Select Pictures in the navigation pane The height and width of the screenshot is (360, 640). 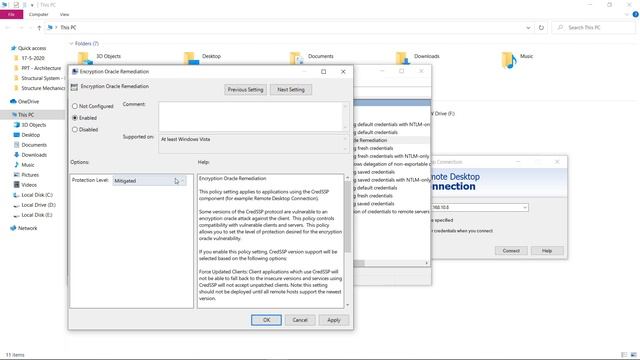(x=30, y=175)
